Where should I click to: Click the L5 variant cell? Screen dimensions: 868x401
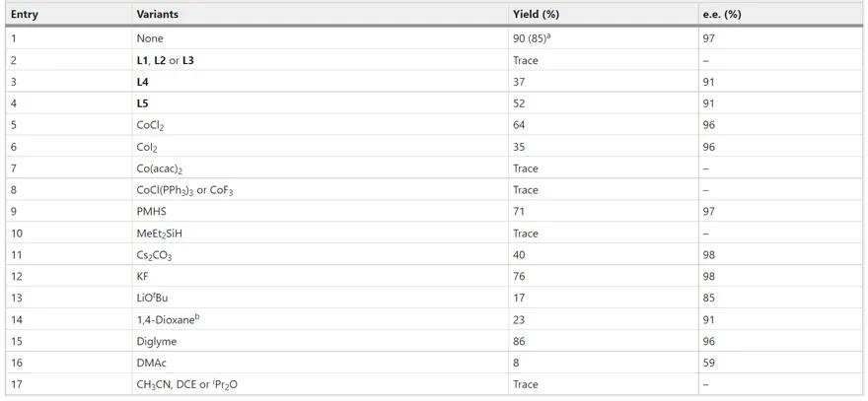pos(143,103)
